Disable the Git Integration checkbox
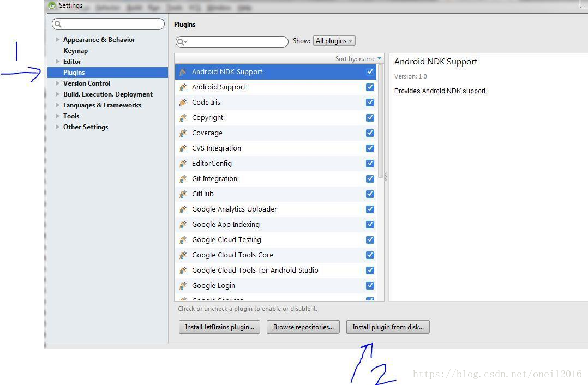This screenshot has height=385, width=588. 370,179
